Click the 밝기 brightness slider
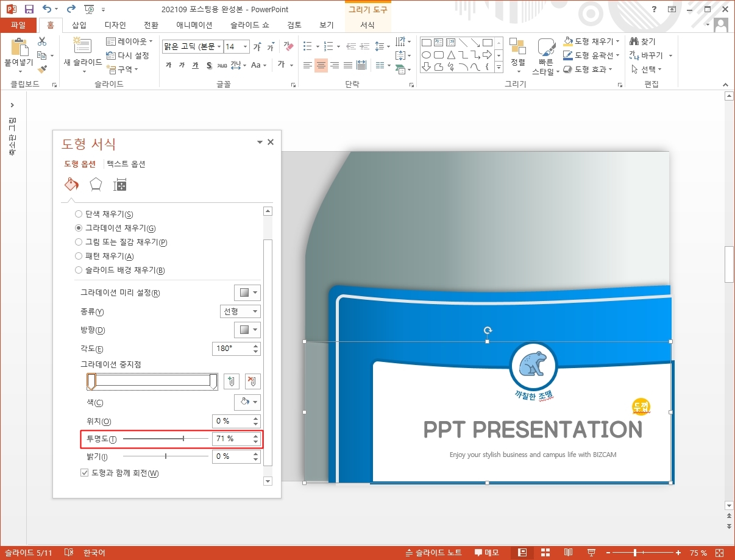 coord(165,456)
